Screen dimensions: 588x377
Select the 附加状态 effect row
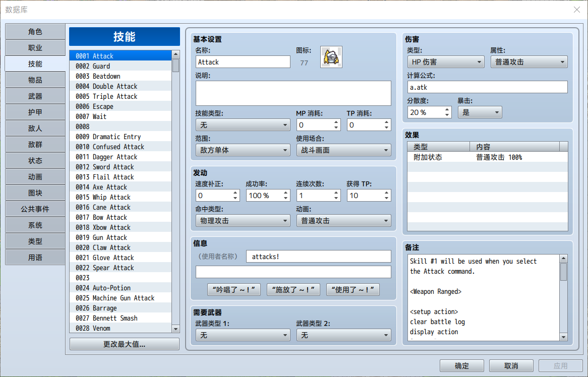[488, 157]
